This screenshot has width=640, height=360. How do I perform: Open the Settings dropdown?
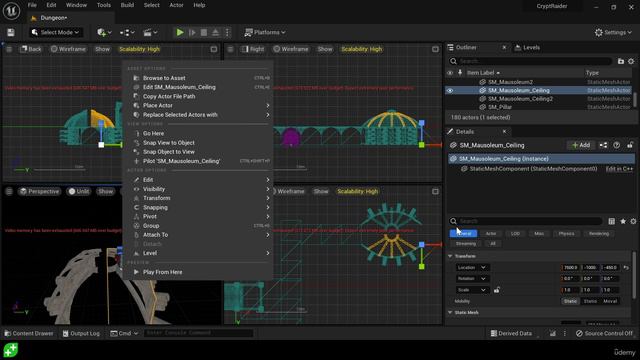[613, 32]
